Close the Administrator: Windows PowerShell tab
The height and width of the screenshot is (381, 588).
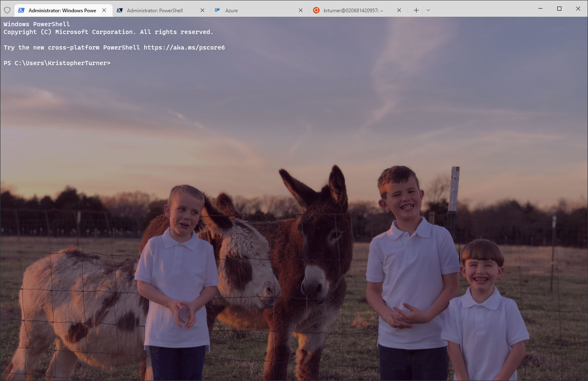pos(104,10)
